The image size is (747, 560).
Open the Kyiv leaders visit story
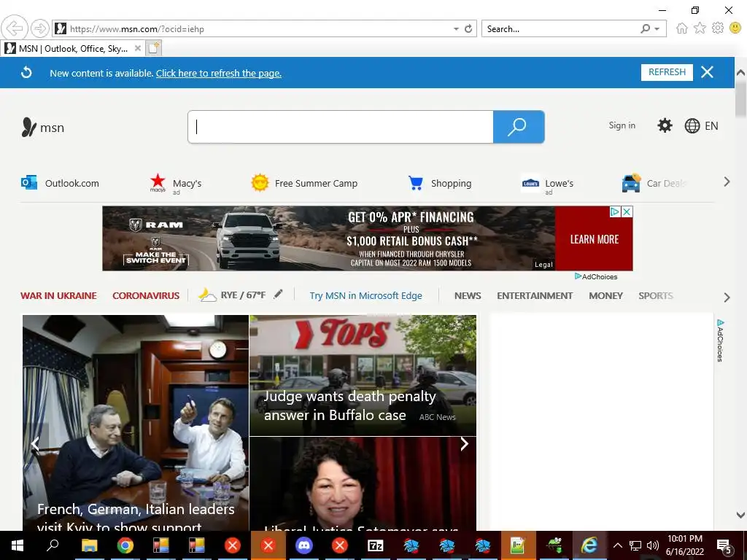[x=136, y=423]
